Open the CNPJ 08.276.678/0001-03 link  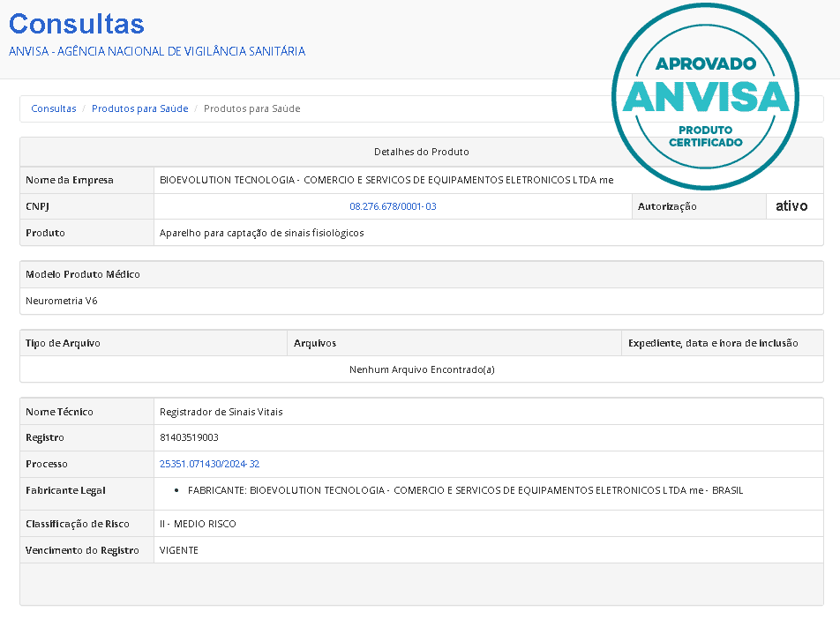(393, 206)
